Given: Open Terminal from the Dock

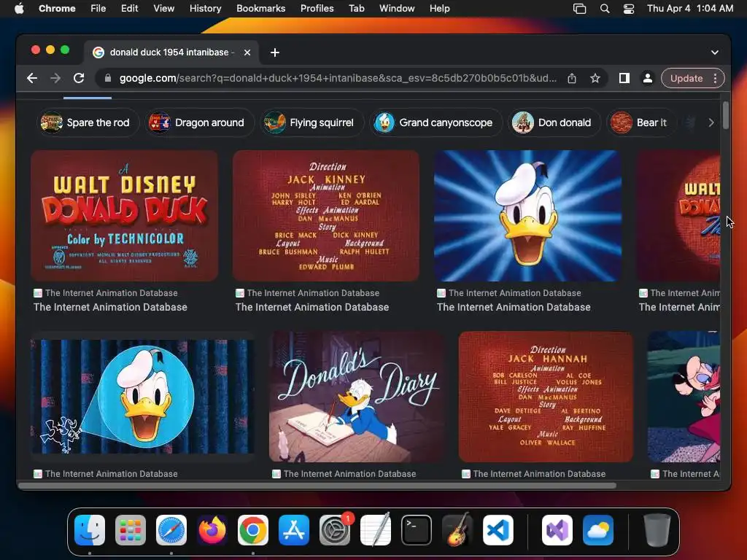Looking at the screenshot, I should coord(417,530).
